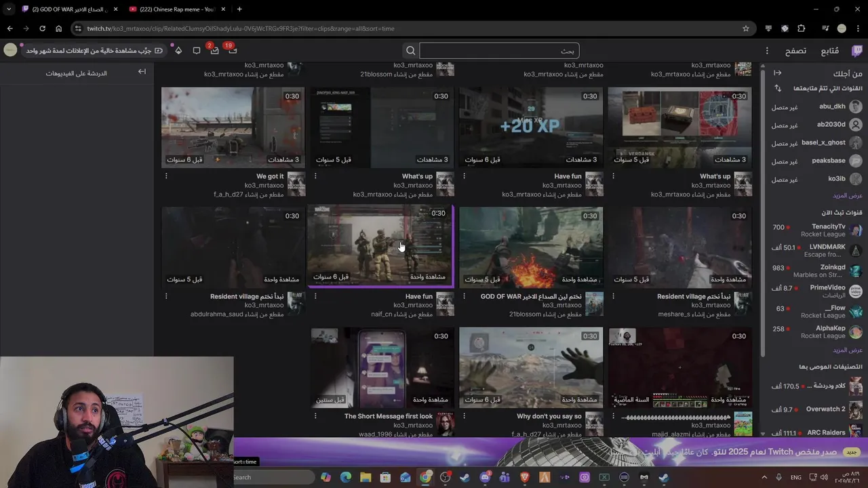Open ab2030d followed channel
This screenshot has height=488, width=868.
817,125
